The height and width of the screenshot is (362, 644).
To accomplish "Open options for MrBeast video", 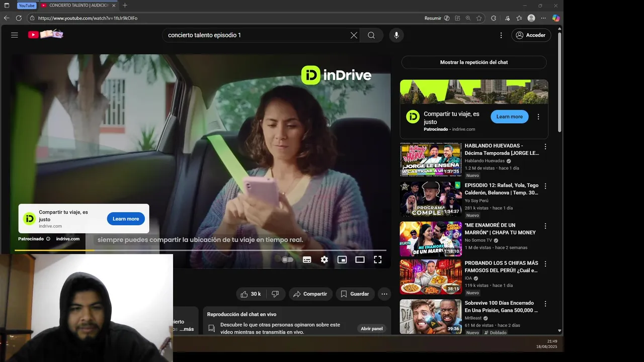I will [x=545, y=304].
